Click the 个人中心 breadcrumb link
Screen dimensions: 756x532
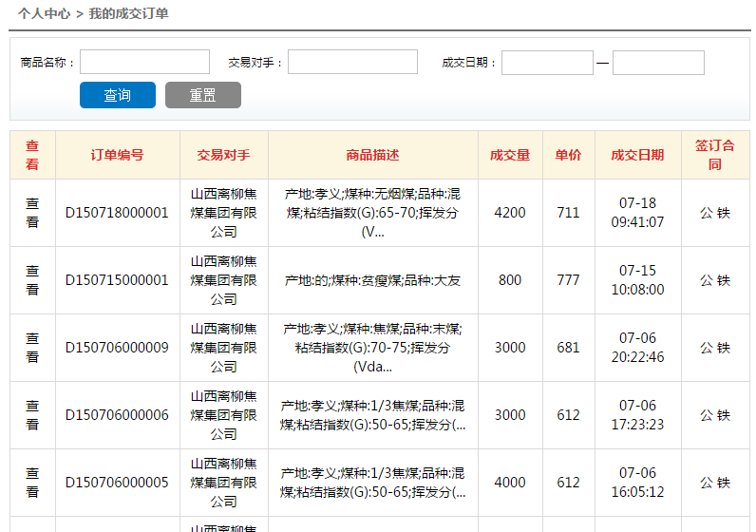click(44, 13)
